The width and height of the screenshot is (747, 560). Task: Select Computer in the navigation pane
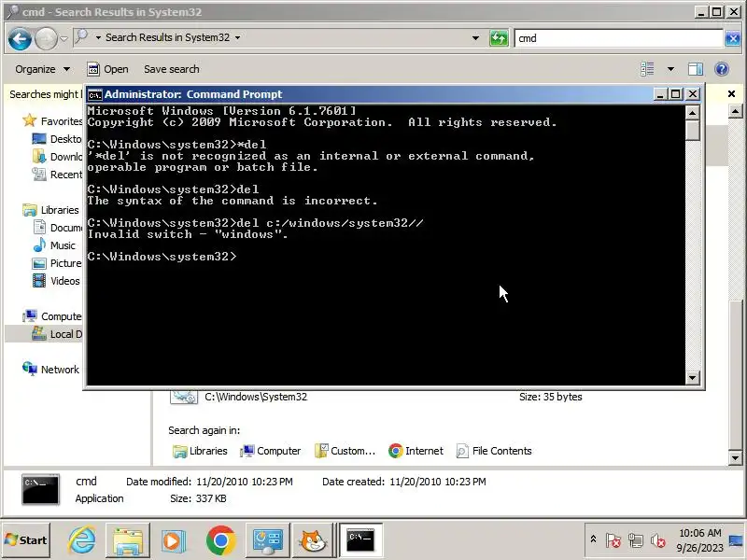(x=52, y=316)
